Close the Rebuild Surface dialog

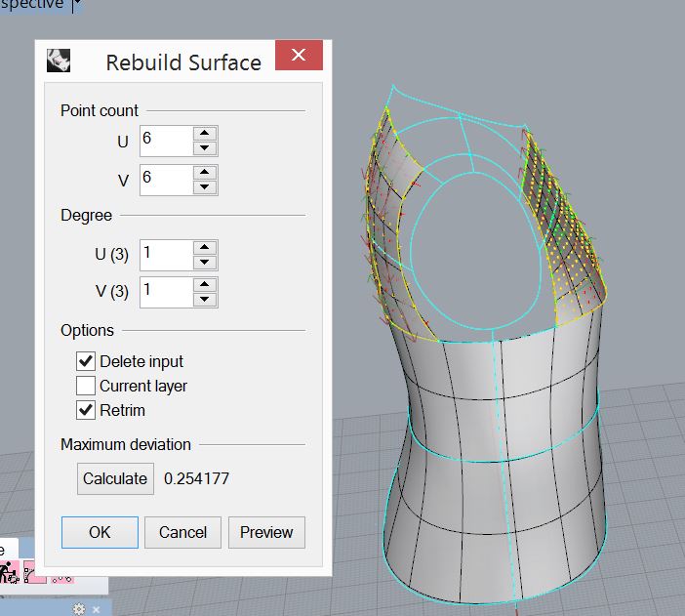pyautogui.click(x=299, y=55)
